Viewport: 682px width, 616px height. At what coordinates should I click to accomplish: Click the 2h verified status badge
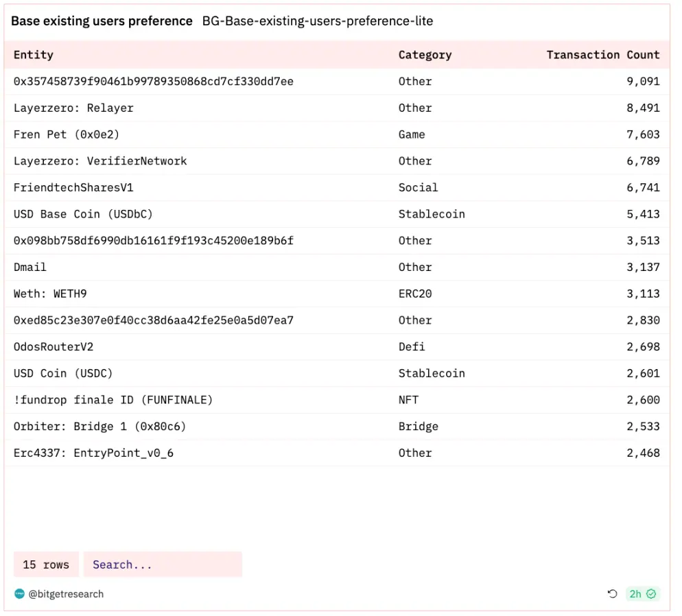tap(642, 594)
